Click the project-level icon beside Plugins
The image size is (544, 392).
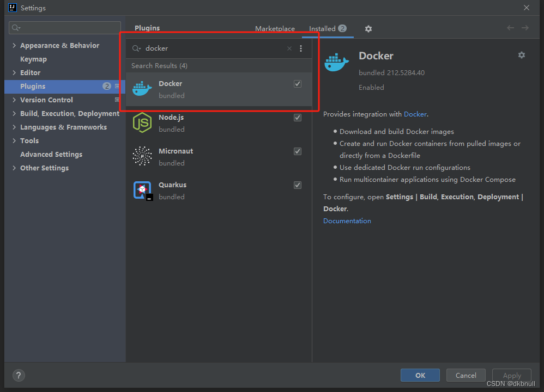tap(117, 87)
